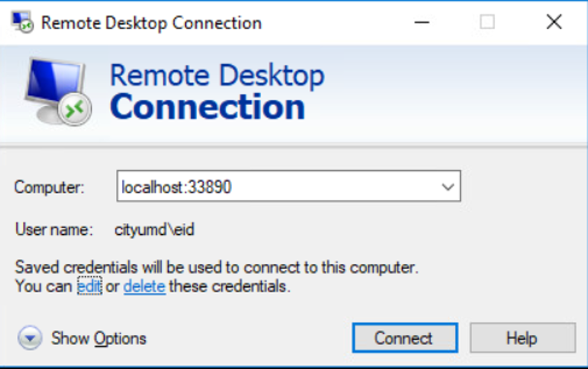Click the window title text in title bar
This screenshot has width=588, height=369.
coord(151,23)
